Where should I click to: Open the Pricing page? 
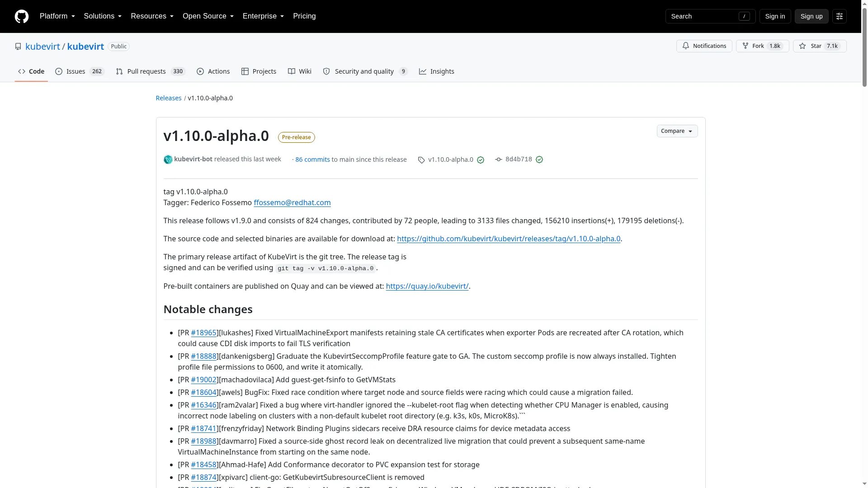tap(304, 16)
